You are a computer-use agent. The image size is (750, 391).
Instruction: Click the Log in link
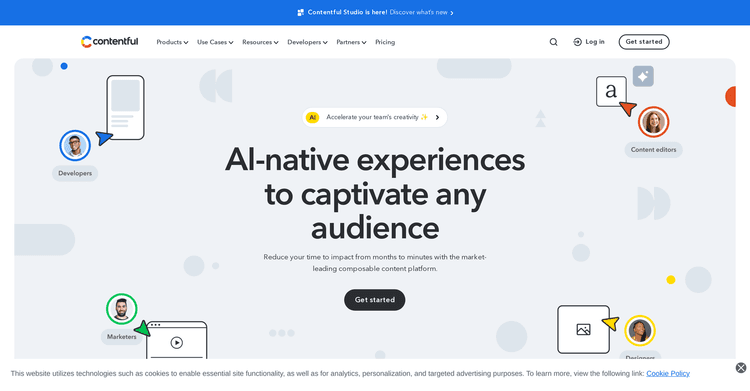(x=589, y=42)
